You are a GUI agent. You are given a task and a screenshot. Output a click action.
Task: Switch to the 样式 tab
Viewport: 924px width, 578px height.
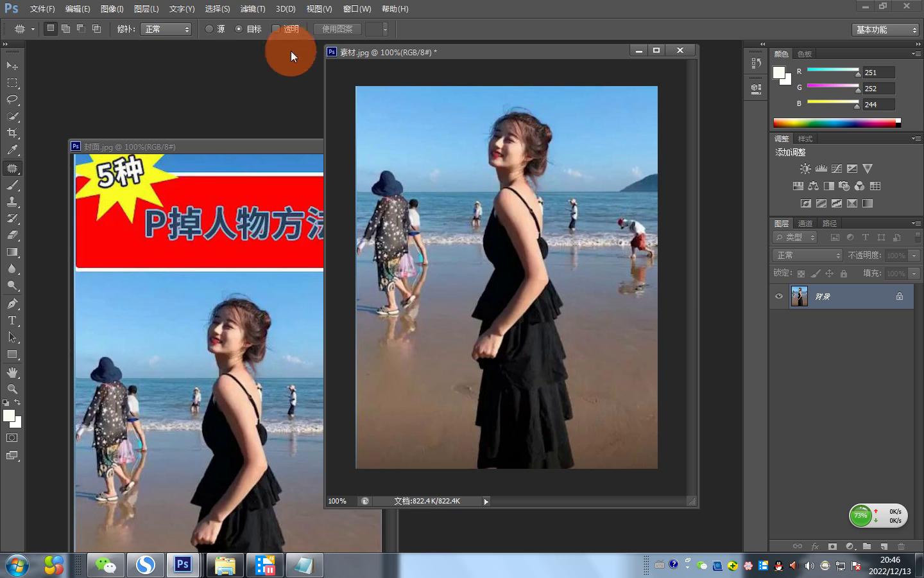805,139
